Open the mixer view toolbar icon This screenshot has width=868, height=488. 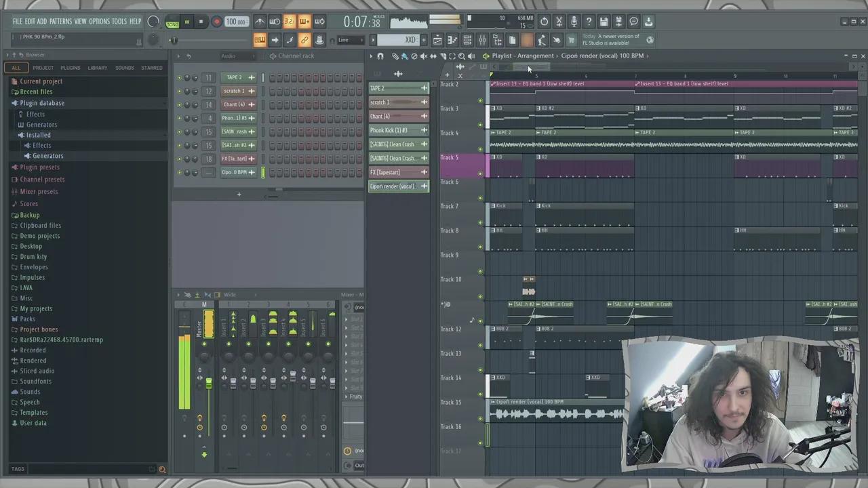coord(482,40)
